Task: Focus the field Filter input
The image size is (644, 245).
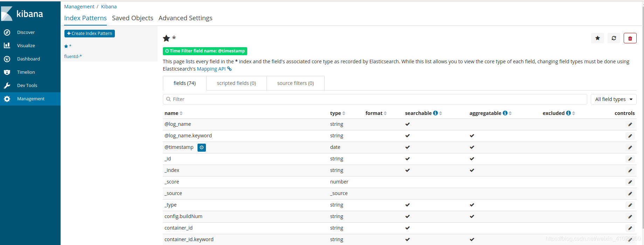Action: click(375, 99)
